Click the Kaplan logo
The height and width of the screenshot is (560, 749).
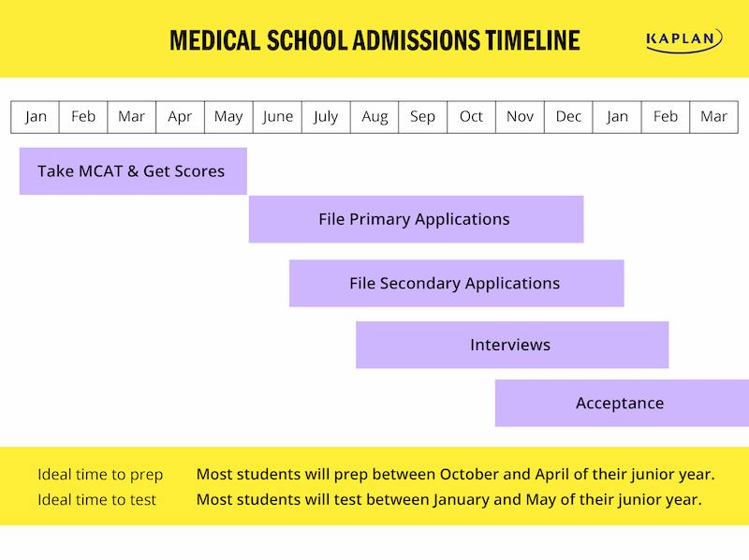[684, 40]
